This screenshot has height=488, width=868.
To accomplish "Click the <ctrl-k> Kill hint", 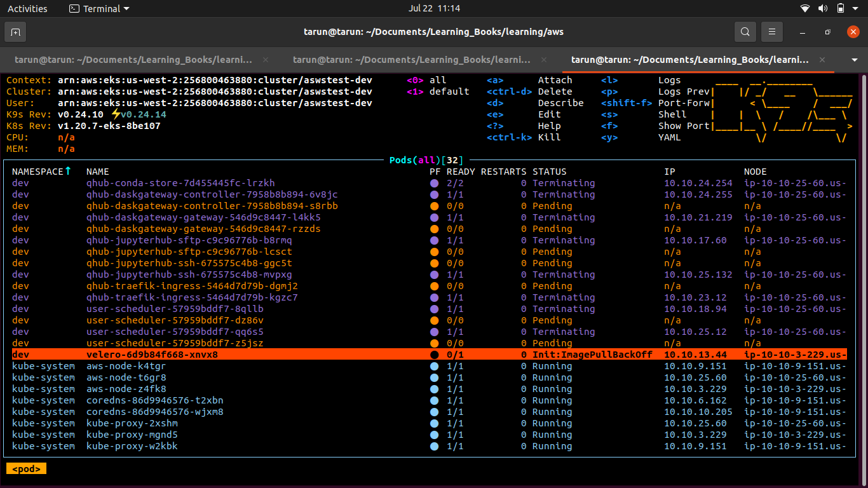I will [x=524, y=137].
